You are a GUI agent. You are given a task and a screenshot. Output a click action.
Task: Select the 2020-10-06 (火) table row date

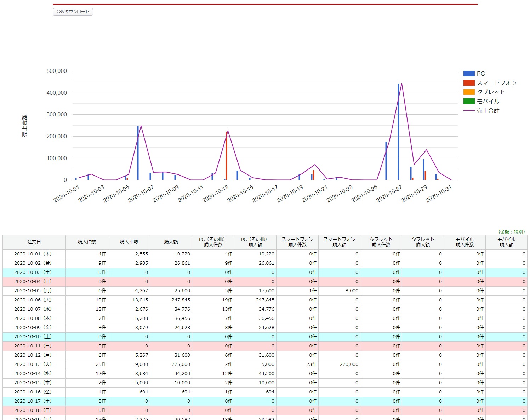33,300
